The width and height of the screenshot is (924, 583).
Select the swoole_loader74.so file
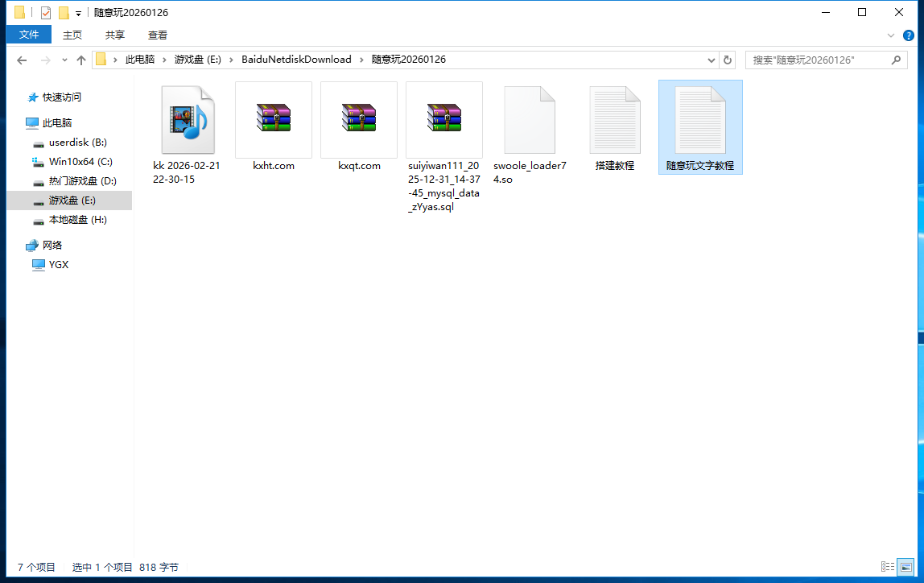(530, 119)
